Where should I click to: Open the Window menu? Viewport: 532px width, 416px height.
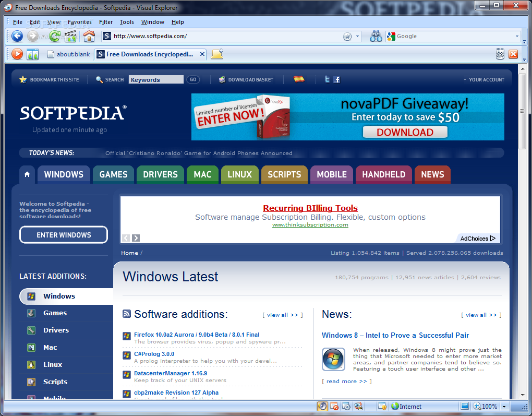(x=153, y=22)
